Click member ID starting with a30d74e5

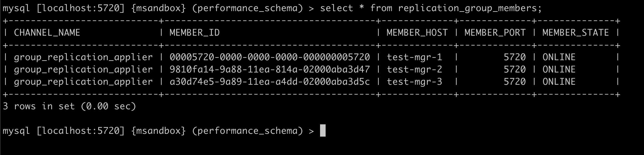(270, 82)
